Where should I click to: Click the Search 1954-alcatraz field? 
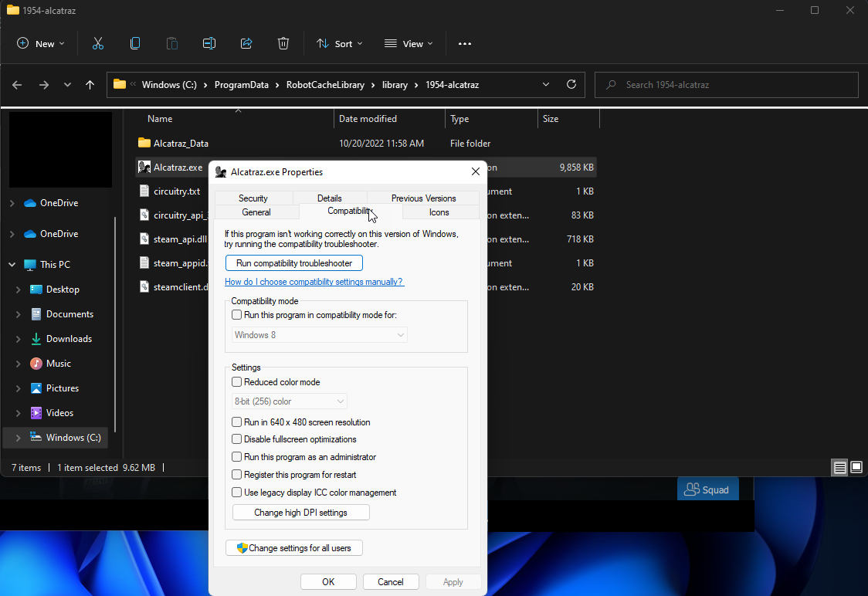coord(726,85)
